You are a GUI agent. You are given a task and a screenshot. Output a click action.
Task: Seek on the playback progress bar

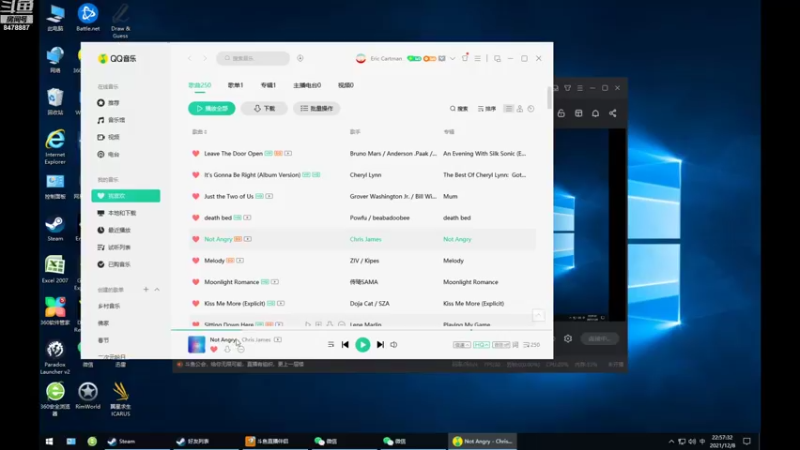[x=361, y=330]
